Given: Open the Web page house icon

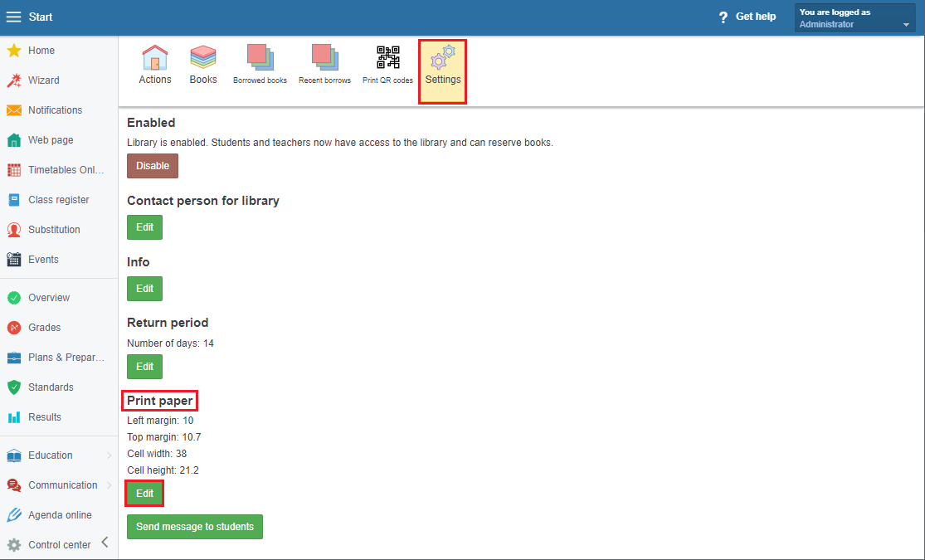Looking at the screenshot, I should [x=14, y=140].
